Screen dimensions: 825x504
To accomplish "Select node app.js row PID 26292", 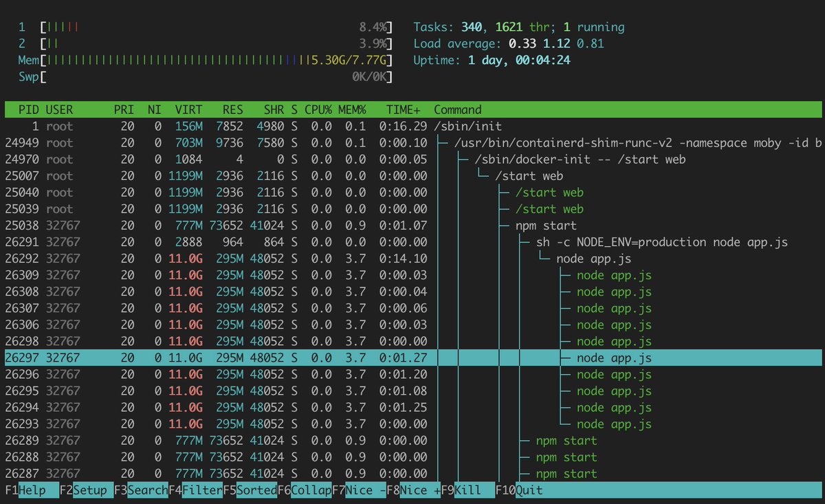I will click(413, 259).
